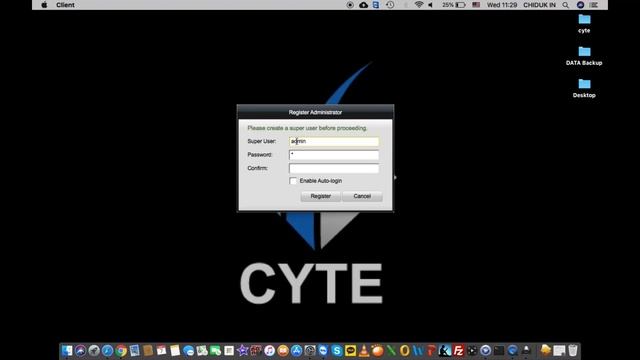The width and height of the screenshot is (640, 360).
Task: Open Calendar in the dock
Action: tap(161, 350)
